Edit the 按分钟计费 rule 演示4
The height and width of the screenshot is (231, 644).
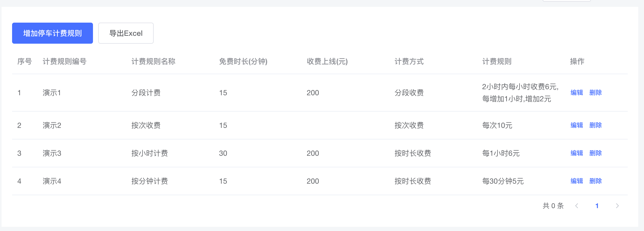pyautogui.click(x=576, y=181)
